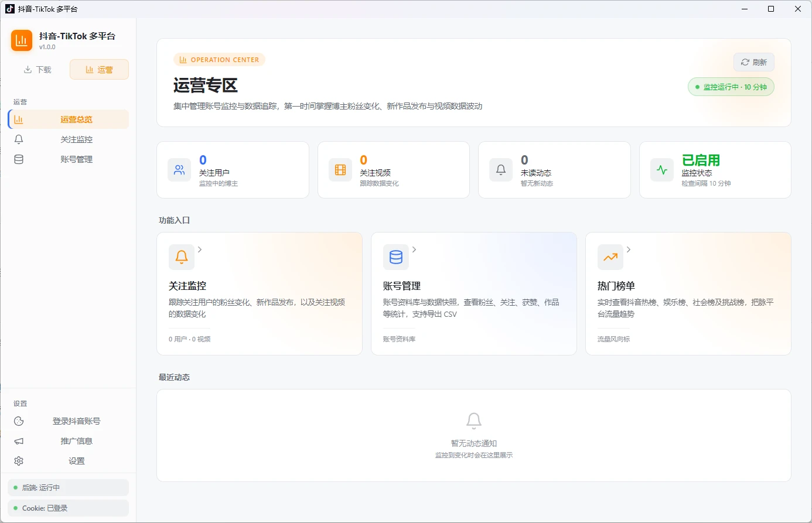
Task: Click the trending arrow icon on 热门榜单 card
Action: [610, 257]
